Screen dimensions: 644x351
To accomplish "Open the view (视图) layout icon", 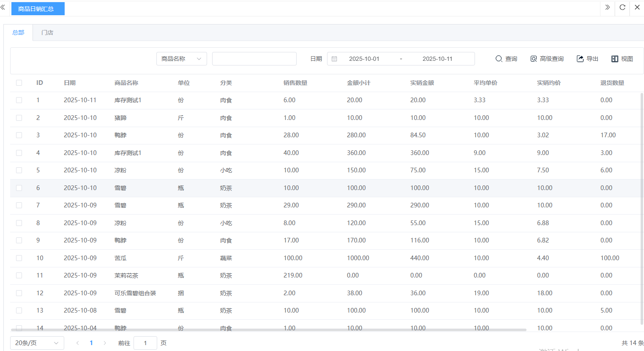I will click(615, 59).
